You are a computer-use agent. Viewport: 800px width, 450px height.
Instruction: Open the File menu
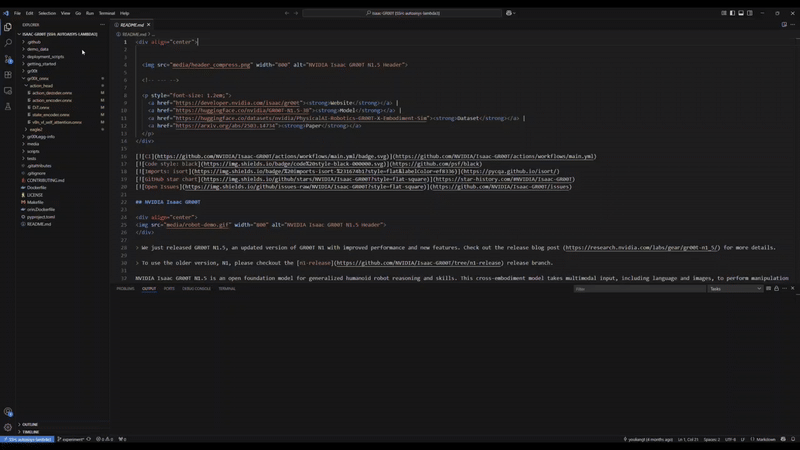(17, 13)
